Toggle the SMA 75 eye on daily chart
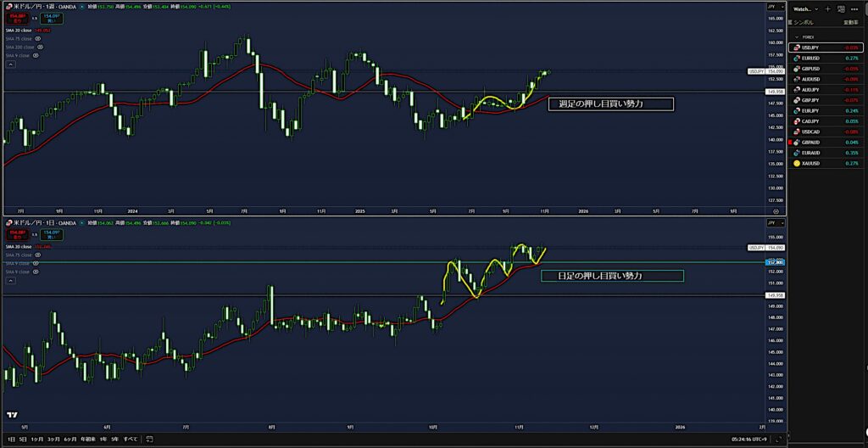868x448 pixels. click(38, 255)
